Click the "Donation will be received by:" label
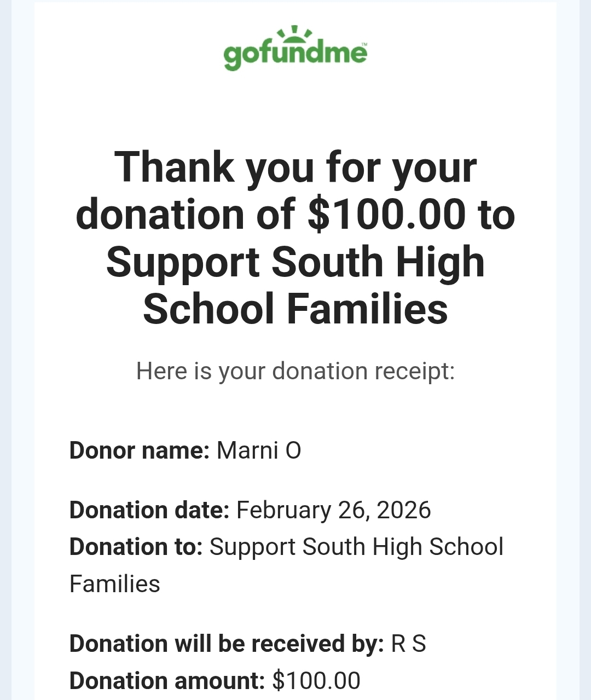Viewport: 591px width, 700px height. pyautogui.click(x=227, y=644)
